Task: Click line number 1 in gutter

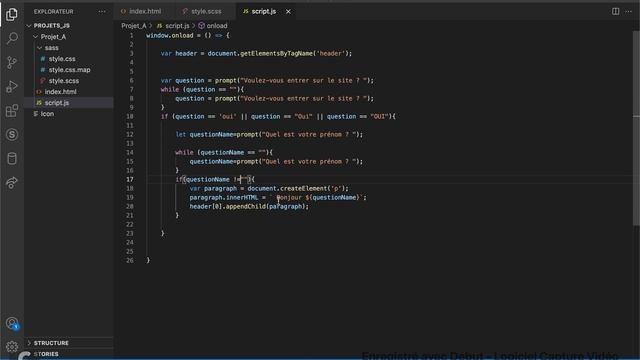Action: (x=131, y=36)
